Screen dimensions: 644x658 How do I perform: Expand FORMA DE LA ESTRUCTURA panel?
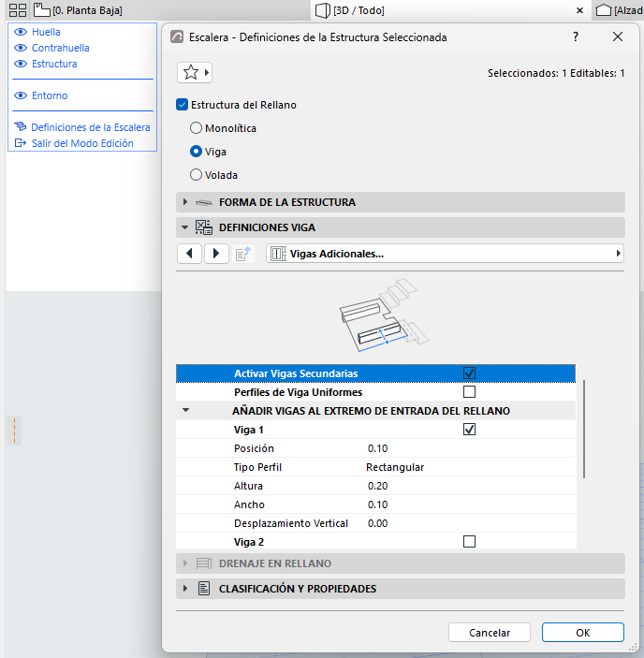click(185, 202)
